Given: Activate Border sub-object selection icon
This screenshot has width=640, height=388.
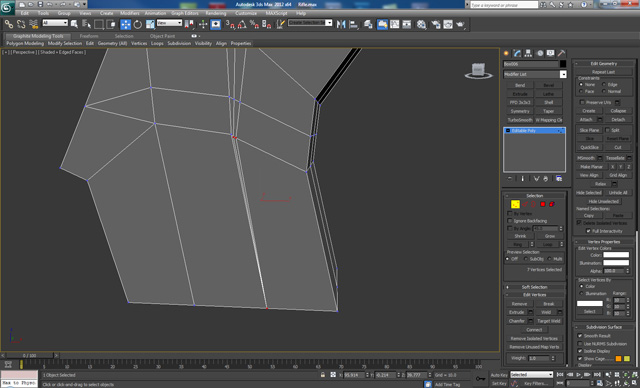Looking at the screenshot, I should (533, 204).
